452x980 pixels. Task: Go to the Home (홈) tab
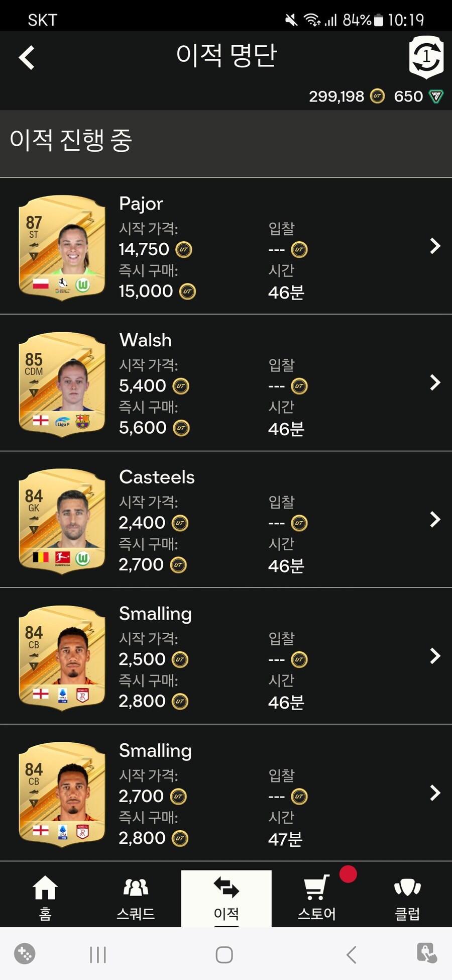point(45,898)
